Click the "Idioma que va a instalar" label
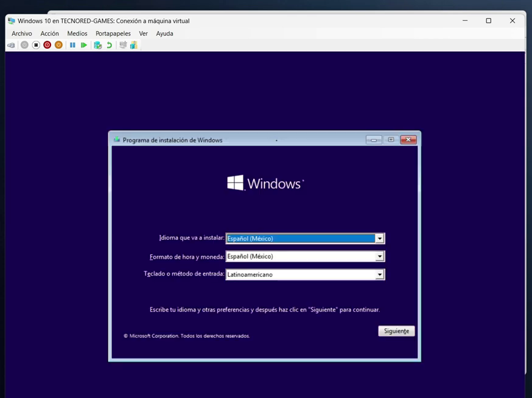The image size is (532, 398). coord(192,238)
